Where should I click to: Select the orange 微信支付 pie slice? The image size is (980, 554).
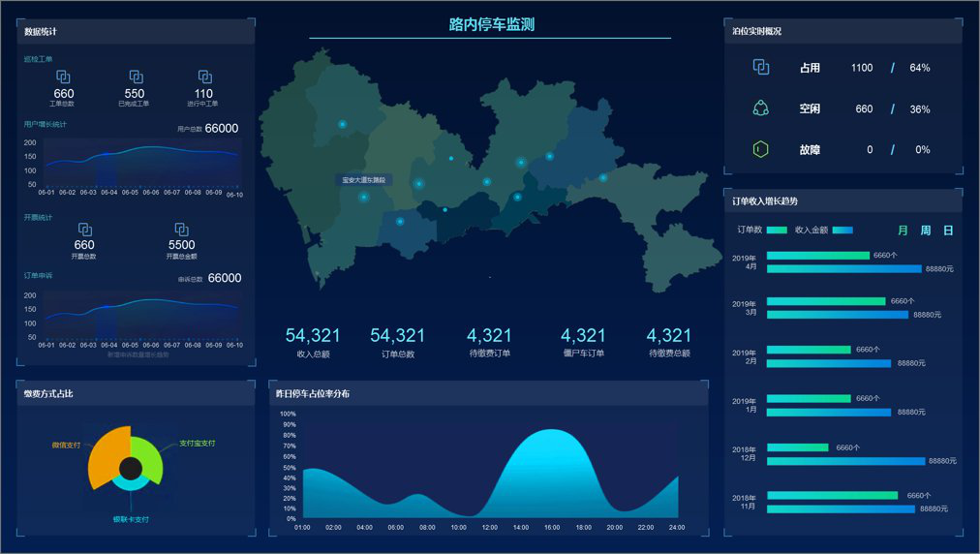click(x=106, y=453)
